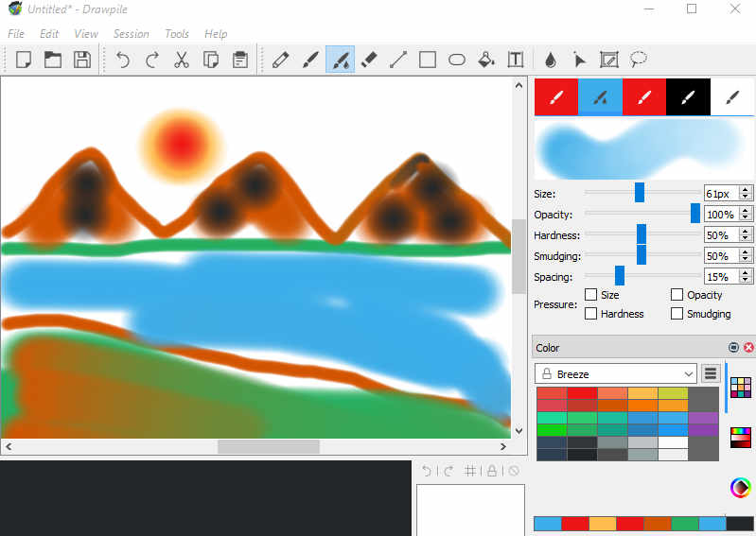The width and height of the screenshot is (756, 536).
Task: Float the Color dock panel
Action: pyautogui.click(x=733, y=347)
